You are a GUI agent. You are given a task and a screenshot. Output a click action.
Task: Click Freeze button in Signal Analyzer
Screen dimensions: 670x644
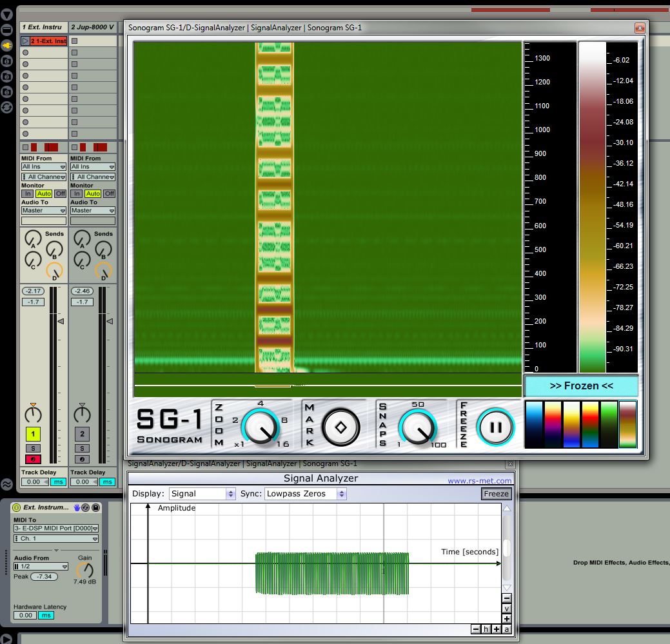click(496, 494)
